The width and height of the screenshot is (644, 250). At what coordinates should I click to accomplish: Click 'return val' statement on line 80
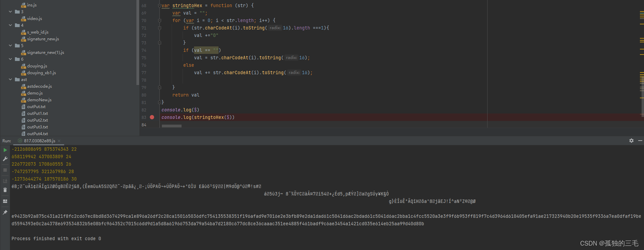coord(186,95)
